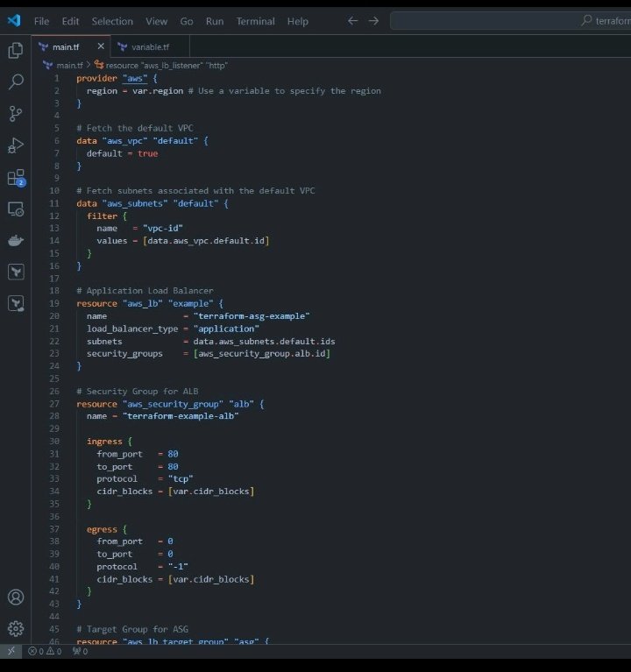Click "vpc-id" string on line 13
Viewport: 631px width, 672px height.
(x=163, y=229)
